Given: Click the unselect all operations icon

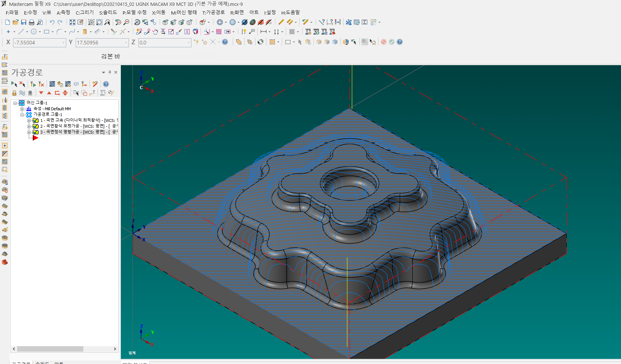Looking at the screenshot, I should (x=22, y=84).
